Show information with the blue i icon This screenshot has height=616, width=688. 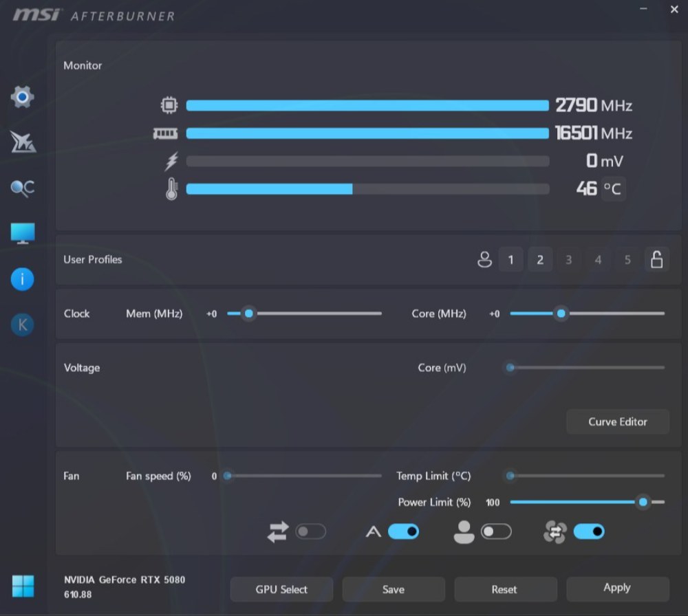coord(23,279)
